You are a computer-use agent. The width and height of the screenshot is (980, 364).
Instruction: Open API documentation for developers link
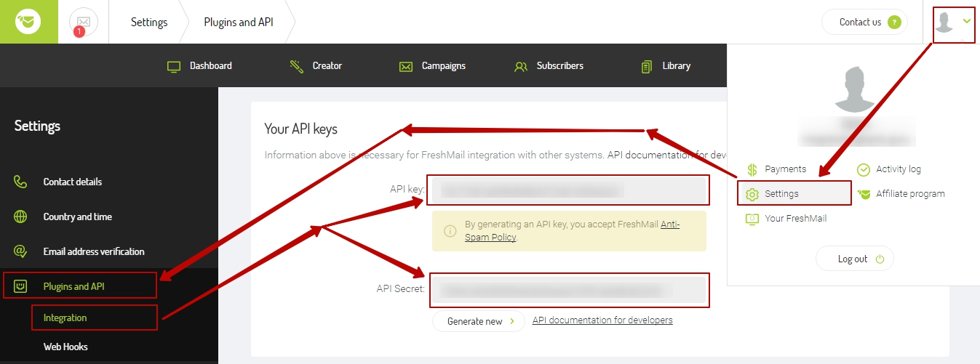click(x=602, y=320)
